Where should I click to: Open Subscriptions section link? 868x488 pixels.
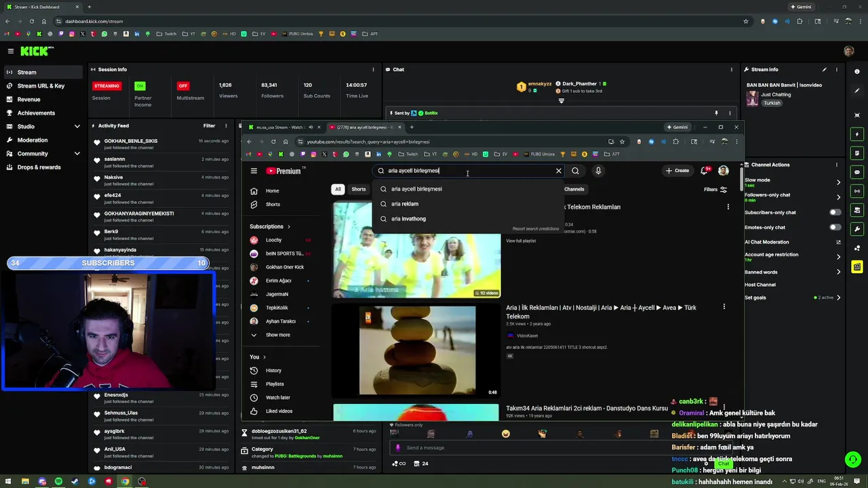(x=270, y=226)
